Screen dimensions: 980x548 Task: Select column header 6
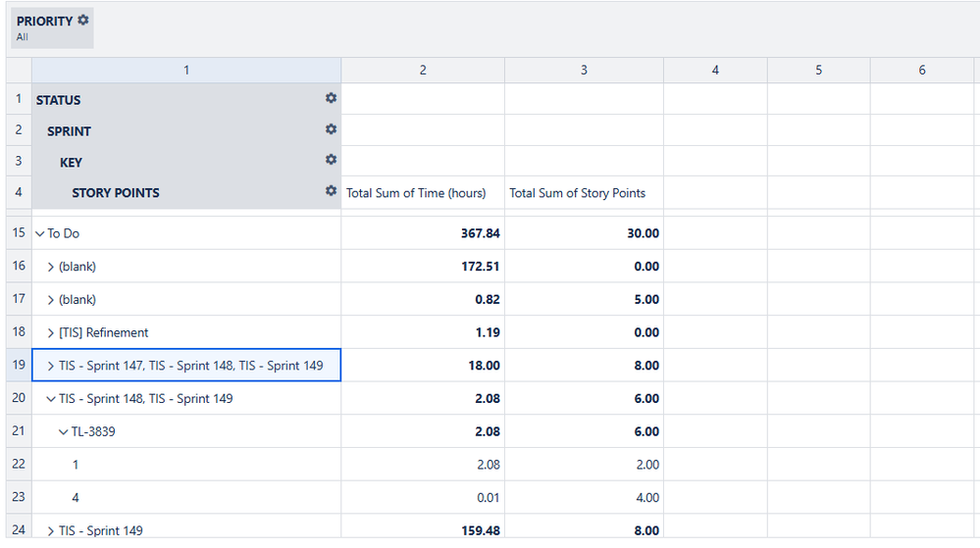pyautogui.click(x=922, y=70)
